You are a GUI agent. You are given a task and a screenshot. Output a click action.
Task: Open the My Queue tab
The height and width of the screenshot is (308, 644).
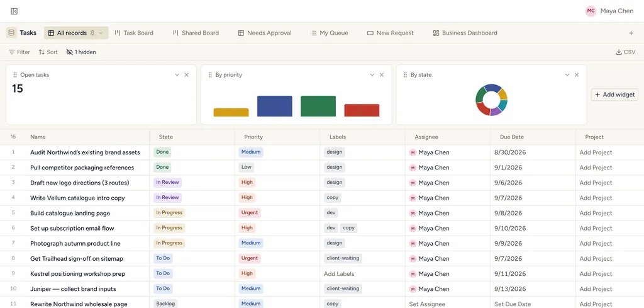point(329,33)
